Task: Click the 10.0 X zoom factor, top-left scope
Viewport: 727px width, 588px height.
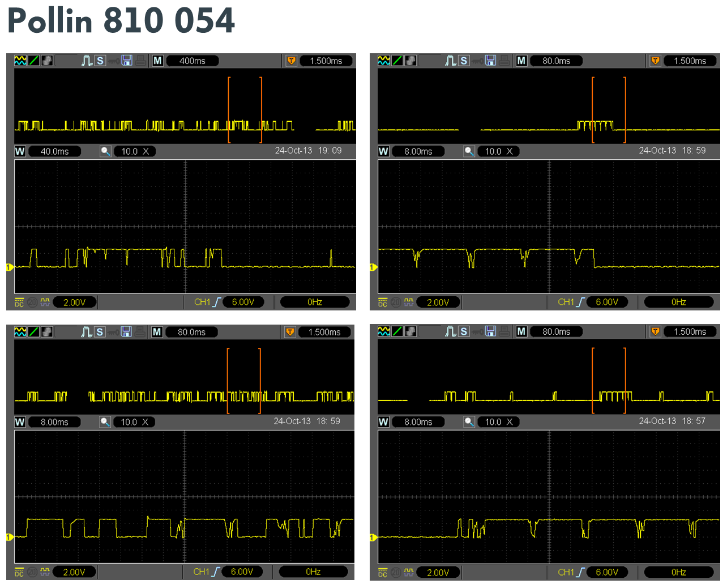Action: pyautogui.click(x=135, y=151)
